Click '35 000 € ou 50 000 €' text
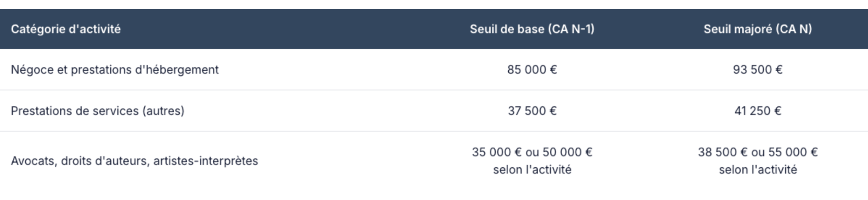This screenshot has height=200, width=868. tap(532, 152)
